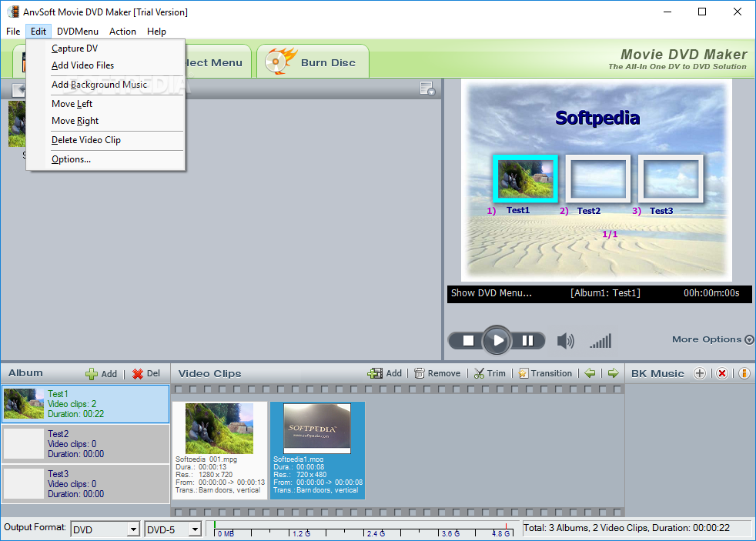Open the Transition settings
Screen dimensions: 756x541
pos(545,373)
